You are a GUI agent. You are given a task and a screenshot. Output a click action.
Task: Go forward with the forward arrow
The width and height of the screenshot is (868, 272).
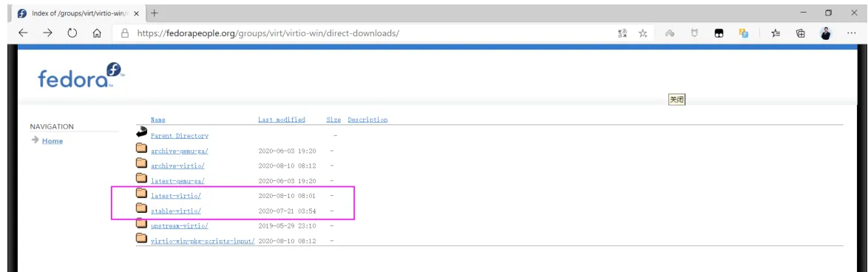[47, 33]
